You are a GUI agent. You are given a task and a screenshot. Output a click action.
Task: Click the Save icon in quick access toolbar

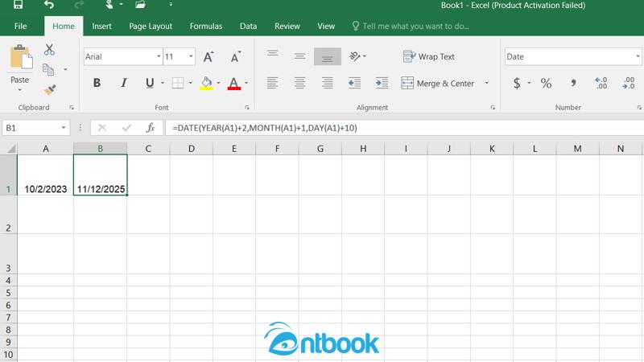pyautogui.click(x=18, y=5)
